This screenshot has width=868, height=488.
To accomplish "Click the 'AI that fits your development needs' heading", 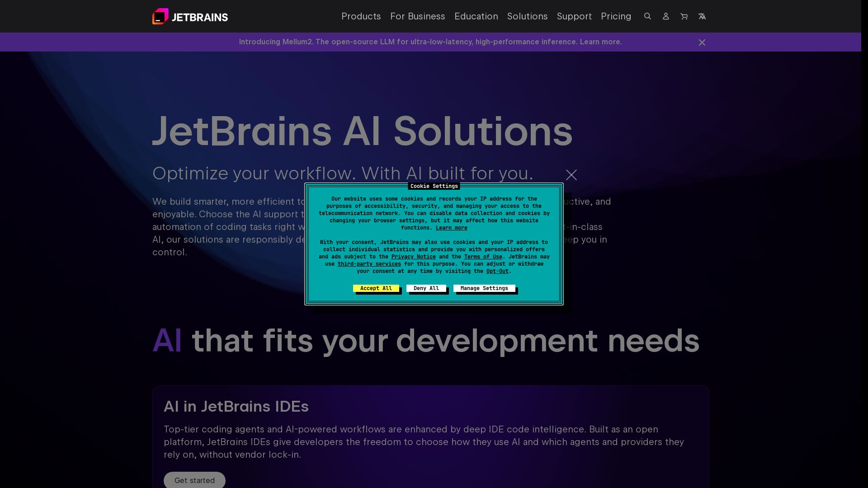I will point(426,341).
